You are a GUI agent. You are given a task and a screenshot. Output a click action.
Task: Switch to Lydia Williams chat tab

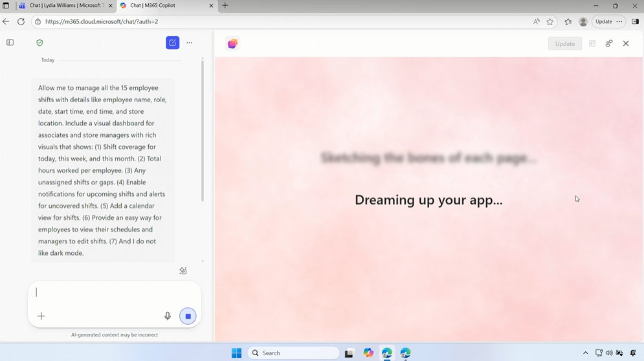[x=65, y=6]
